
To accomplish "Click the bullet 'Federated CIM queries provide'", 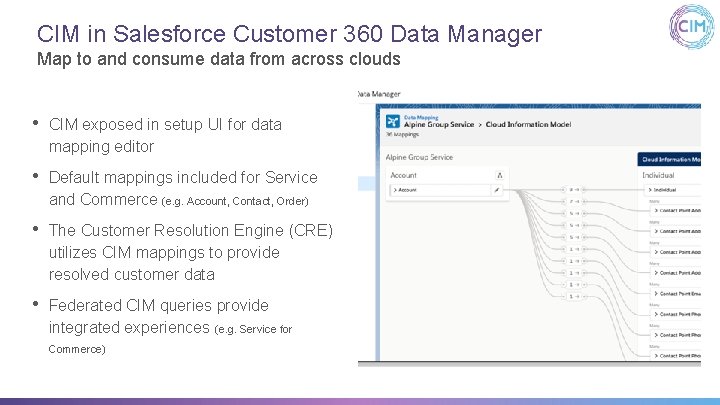I will pos(170,326).
